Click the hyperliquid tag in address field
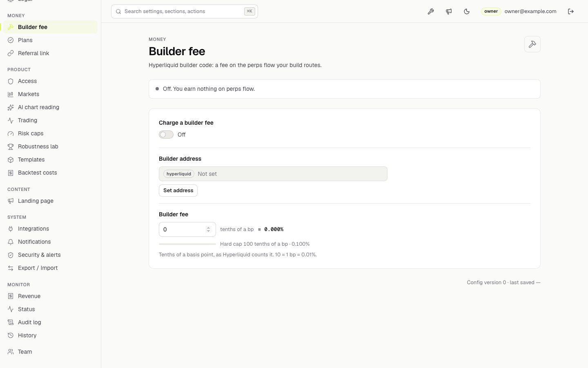The image size is (588, 368). pos(179,174)
